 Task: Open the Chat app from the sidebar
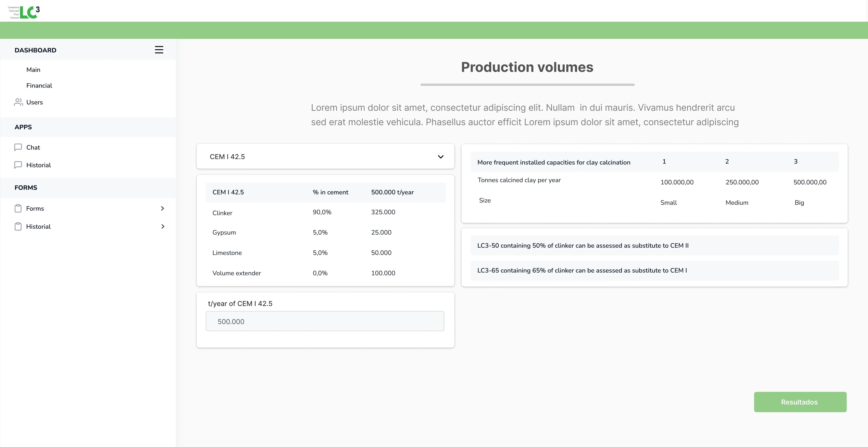coord(33,147)
